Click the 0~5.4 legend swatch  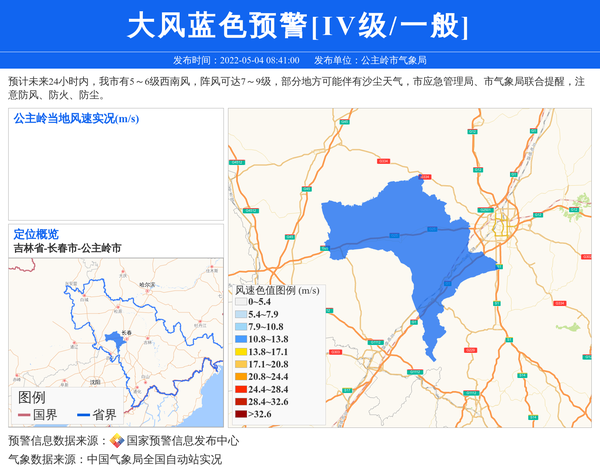(x=241, y=302)
